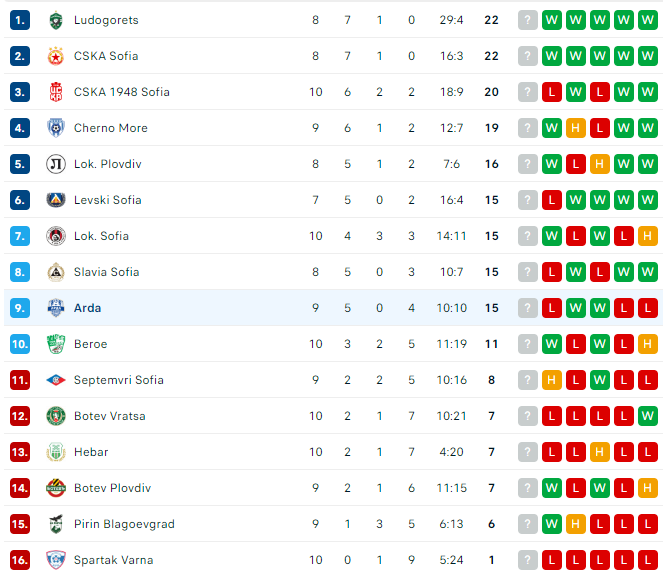Open the Beroe green club badge
The width and height of the screenshot is (663, 575).
point(56,344)
